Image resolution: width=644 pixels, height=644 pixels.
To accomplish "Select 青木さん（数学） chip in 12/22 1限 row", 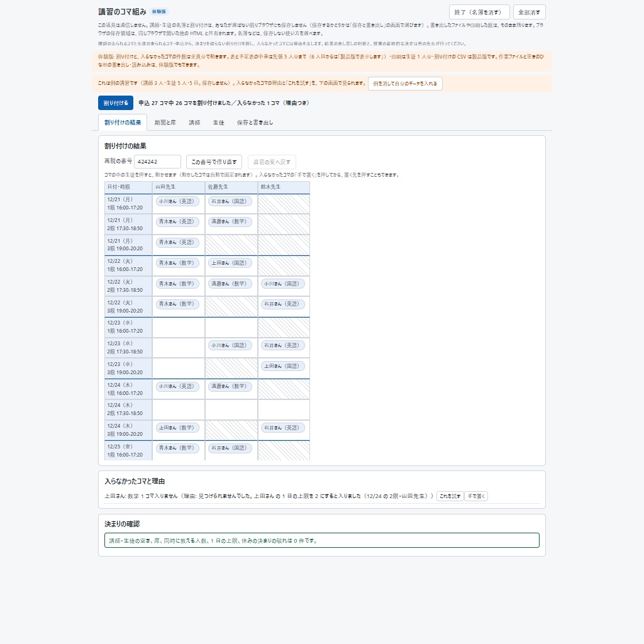I will 177,263.
